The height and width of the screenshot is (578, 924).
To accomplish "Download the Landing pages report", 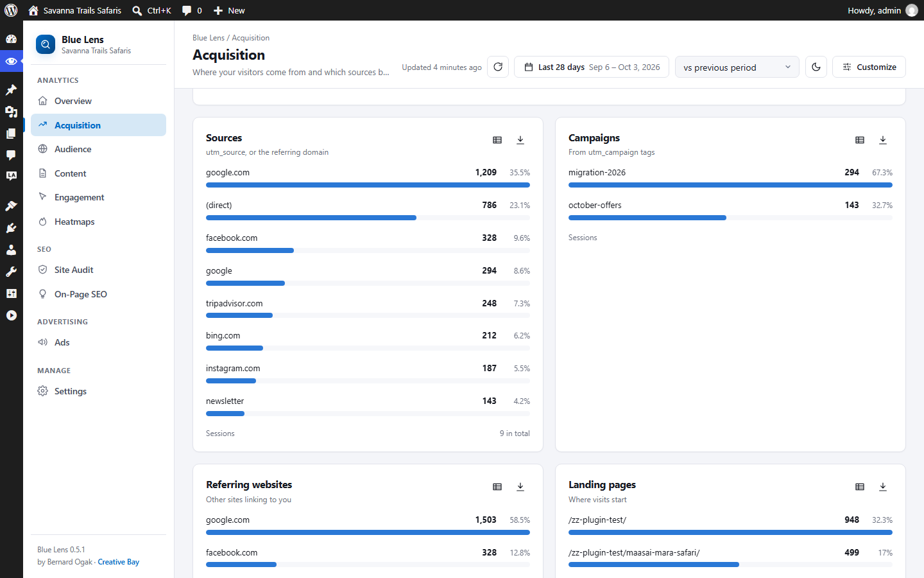I will click(x=883, y=487).
